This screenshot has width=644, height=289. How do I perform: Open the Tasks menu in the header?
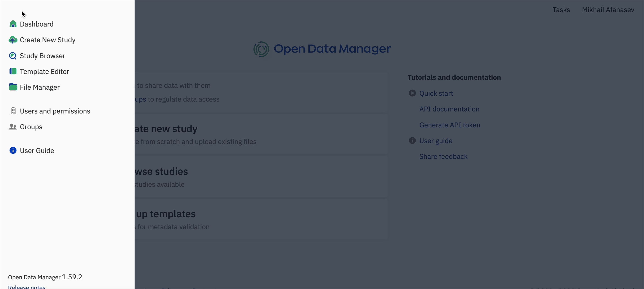(x=561, y=10)
